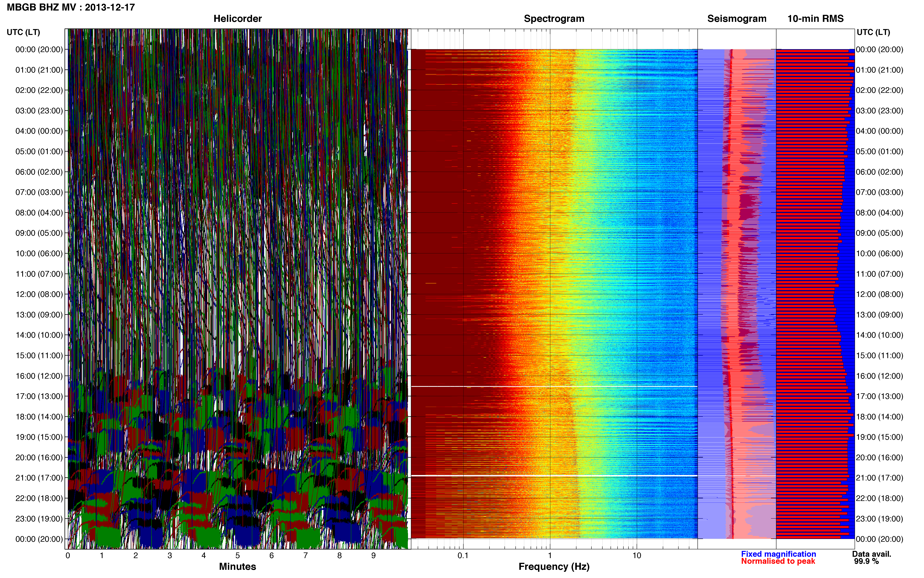The height and width of the screenshot is (578, 924).
Task: Click right-side time label '12:00 (08:00)'
Action: click(879, 294)
